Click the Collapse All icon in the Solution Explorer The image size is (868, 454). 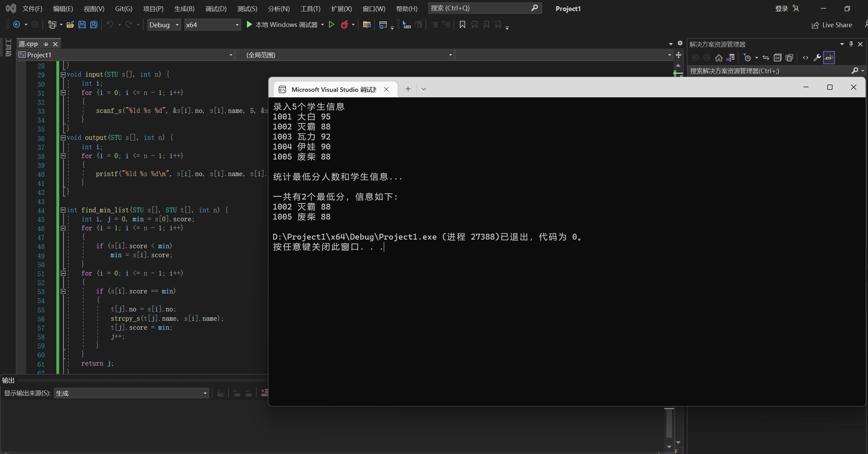(777, 58)
